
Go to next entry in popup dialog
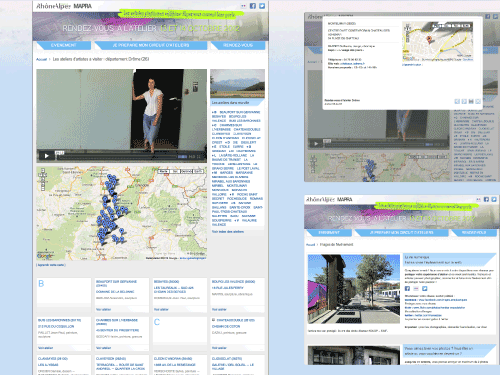[x=464, y=101]
